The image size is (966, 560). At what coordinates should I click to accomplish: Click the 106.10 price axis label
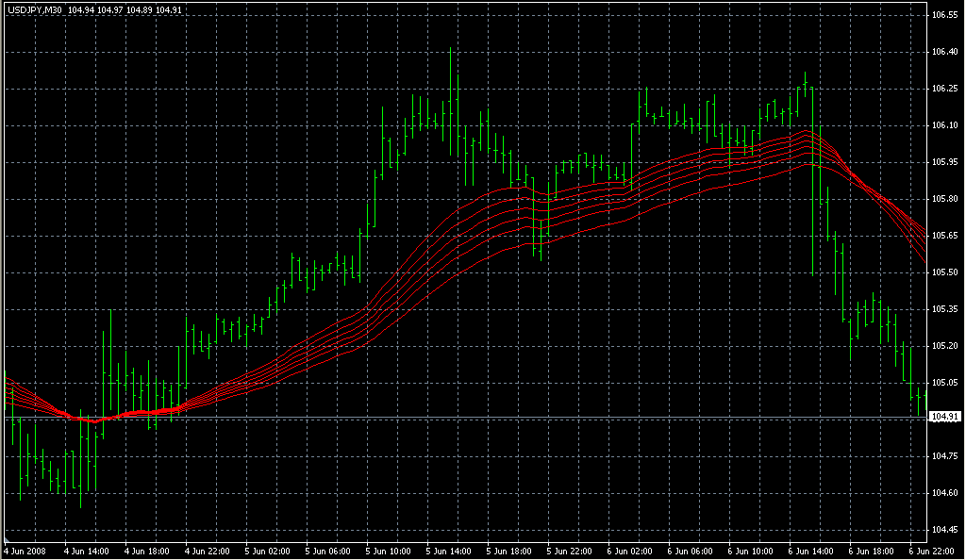[x=944, y=125]
